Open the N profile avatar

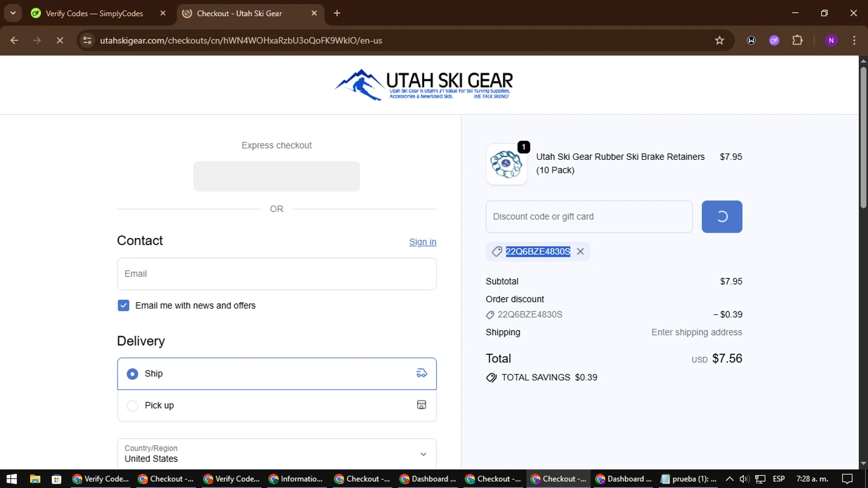tap(832, 41)
